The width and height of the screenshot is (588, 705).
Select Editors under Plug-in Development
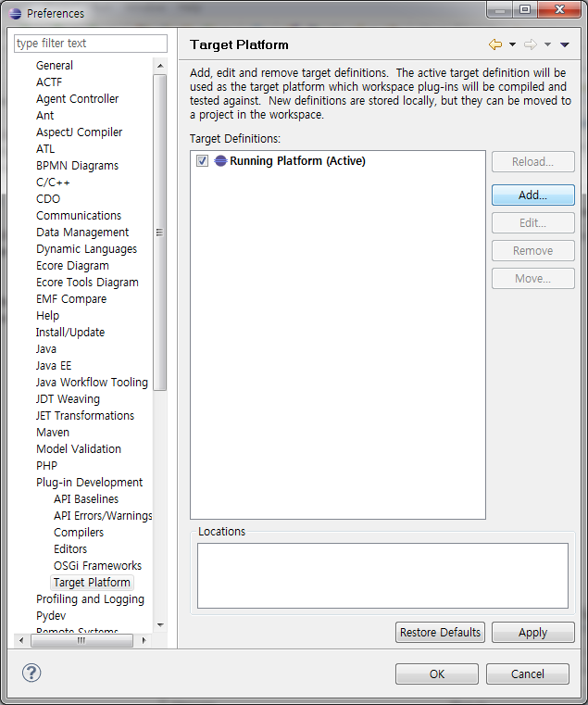(x=70, y=549)
